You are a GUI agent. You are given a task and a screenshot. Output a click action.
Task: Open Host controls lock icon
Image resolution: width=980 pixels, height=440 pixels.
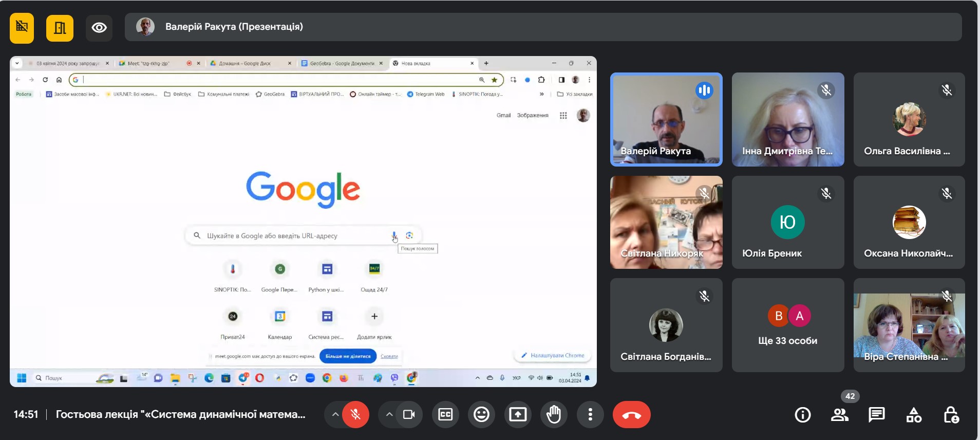tap(951, 415)
